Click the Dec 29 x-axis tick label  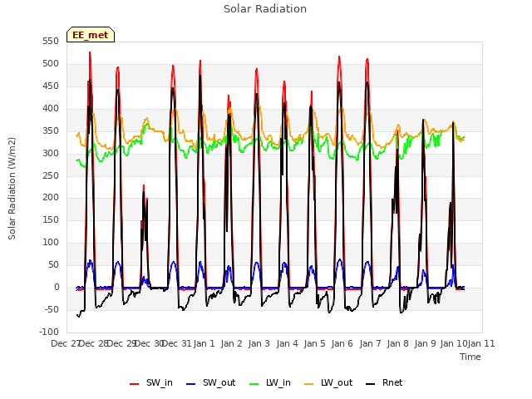click(x=121, y=343)
